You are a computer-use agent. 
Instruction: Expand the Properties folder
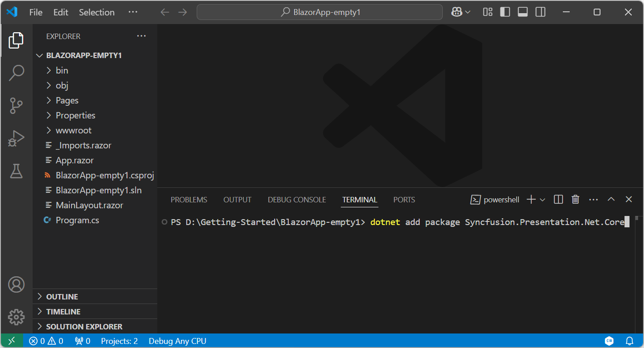coord(95,115)
